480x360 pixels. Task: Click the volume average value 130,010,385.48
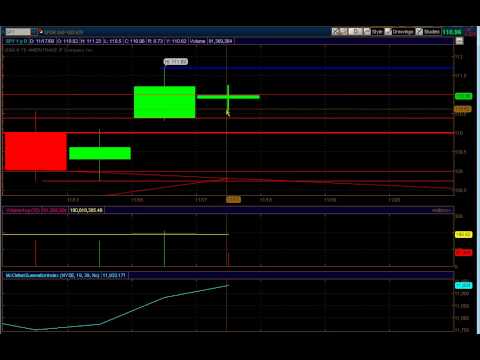[86, 210]
